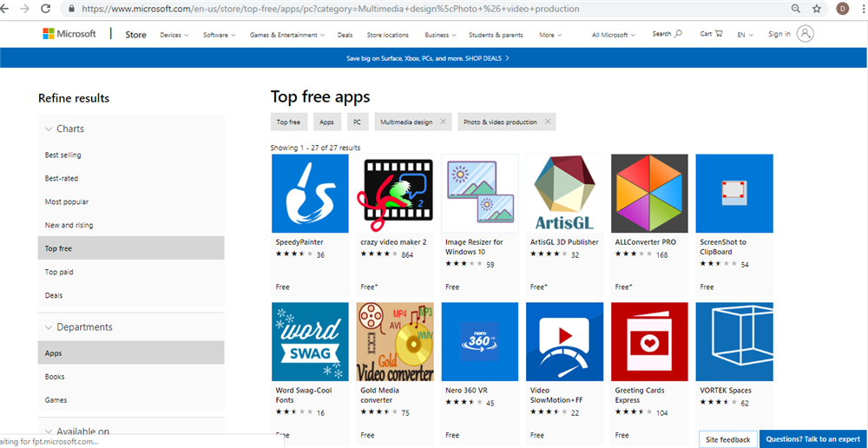The width and height of the screenshot is (868, 448).
Task: Open Students & parents nav item
Action: coord(496,35)
